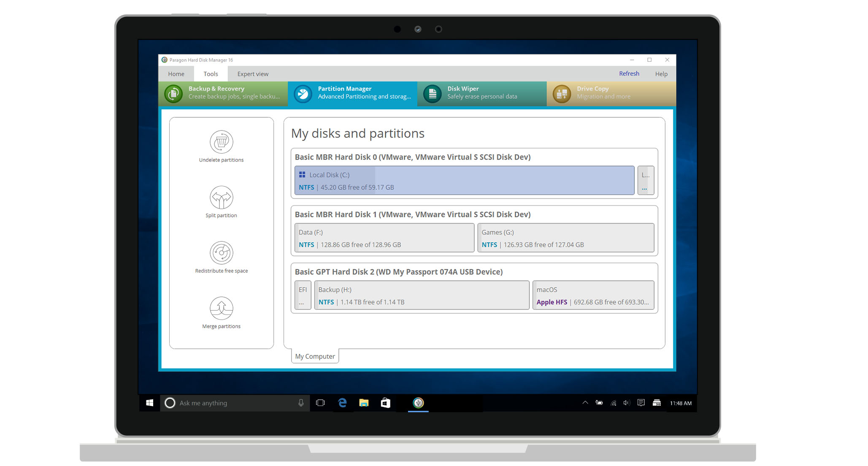Select the Games (G:) partition
The image size is (868, 466).
[x=565, y=238]
